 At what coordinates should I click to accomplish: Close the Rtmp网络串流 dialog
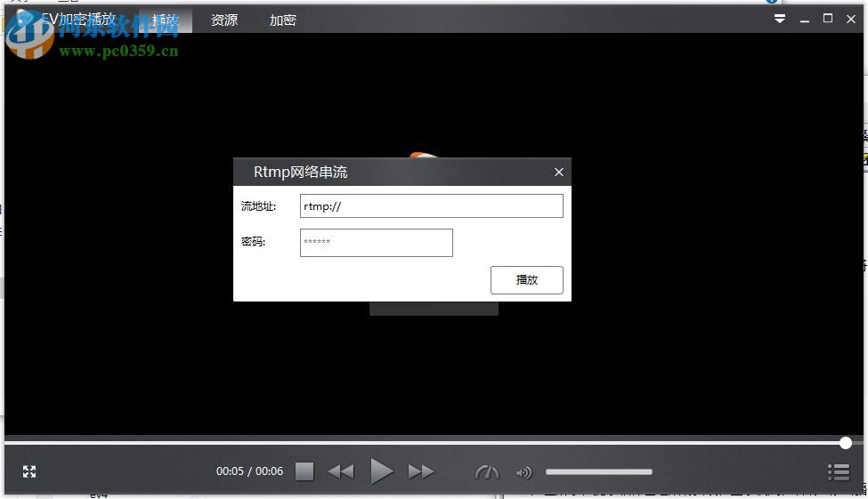[x=558, y=172]
